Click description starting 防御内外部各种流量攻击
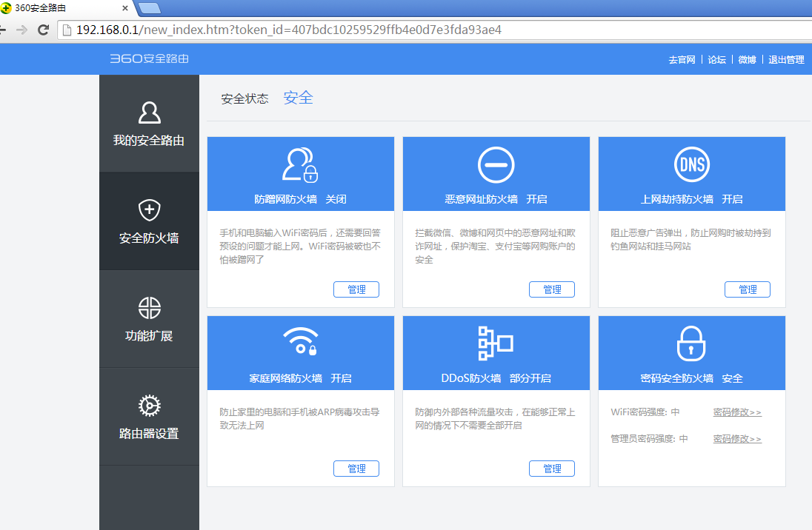 pyautogui.click(x=496, y=418)
